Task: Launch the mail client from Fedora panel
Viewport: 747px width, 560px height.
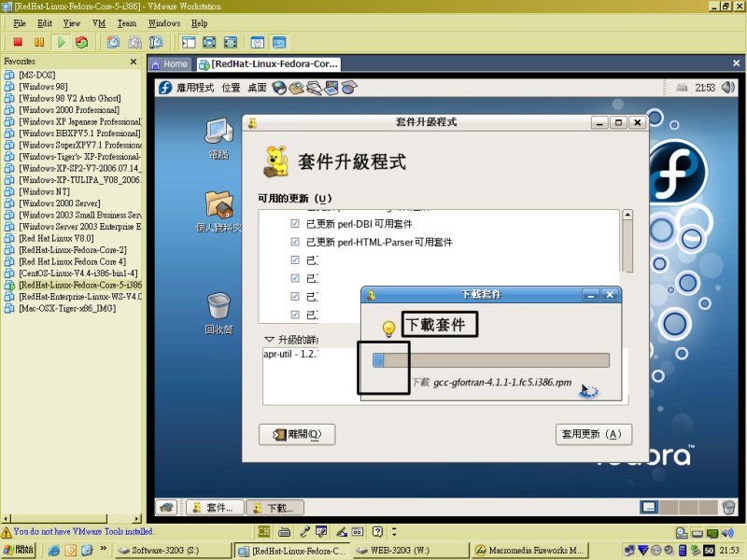Action: tap(296, 88)
